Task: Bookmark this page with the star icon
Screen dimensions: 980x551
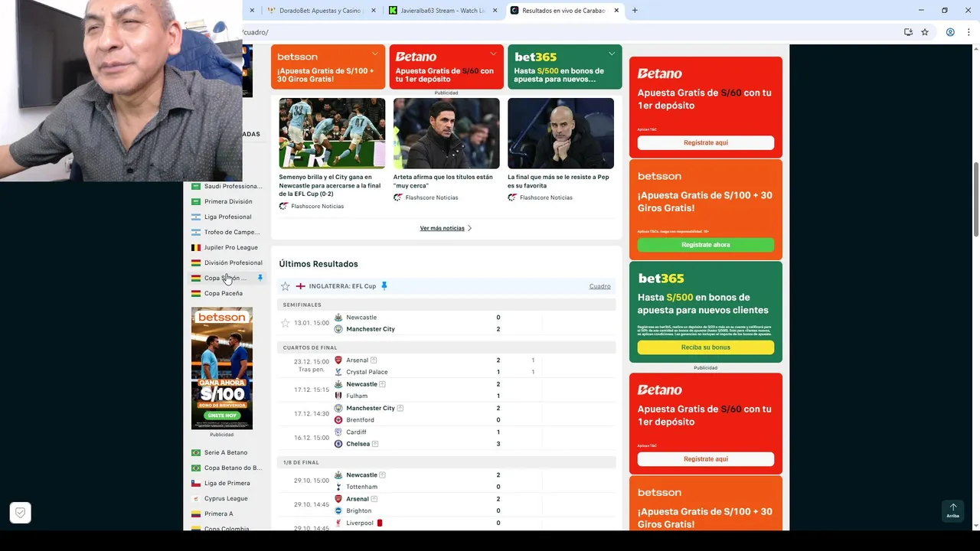Action: pos(925,32)
